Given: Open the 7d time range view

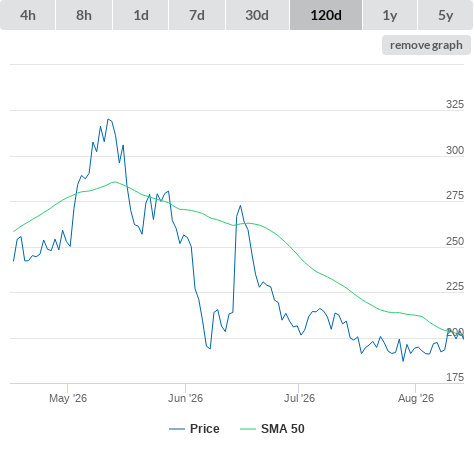Looking at the screenshot, I should click(197, 15).
